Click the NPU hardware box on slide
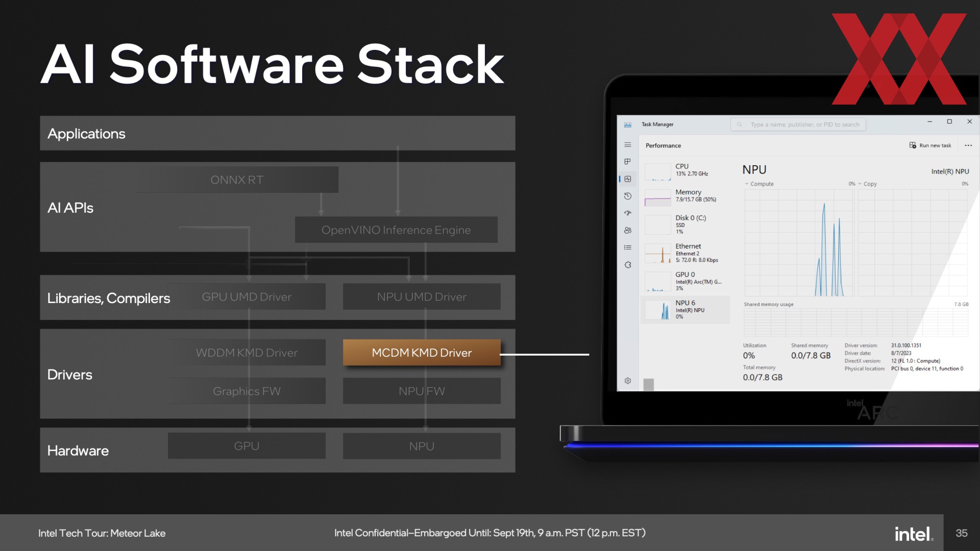The width and height of the screenshot is (980, 551). pos(422,446)
